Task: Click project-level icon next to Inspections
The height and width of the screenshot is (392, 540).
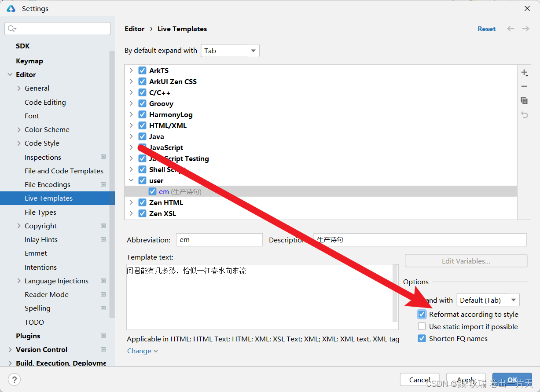Action: tap(103, 157)
